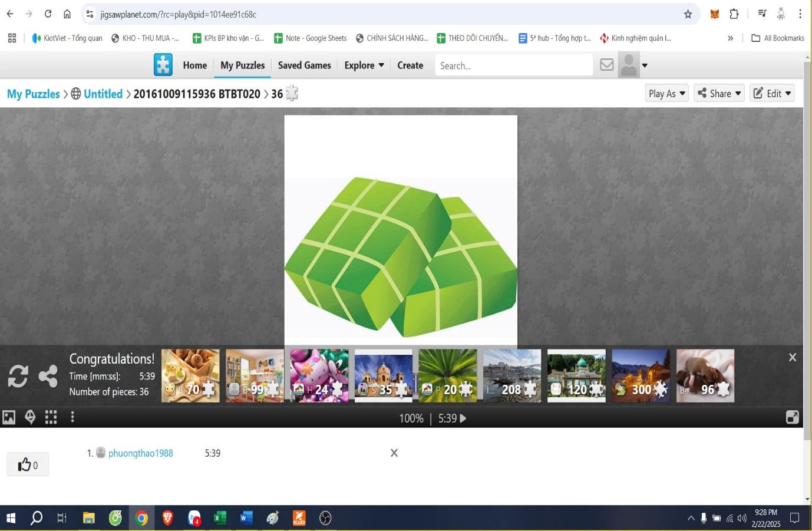Open the Share dropdown menu
Screen dimensions: 812x531
pos(719,93)
